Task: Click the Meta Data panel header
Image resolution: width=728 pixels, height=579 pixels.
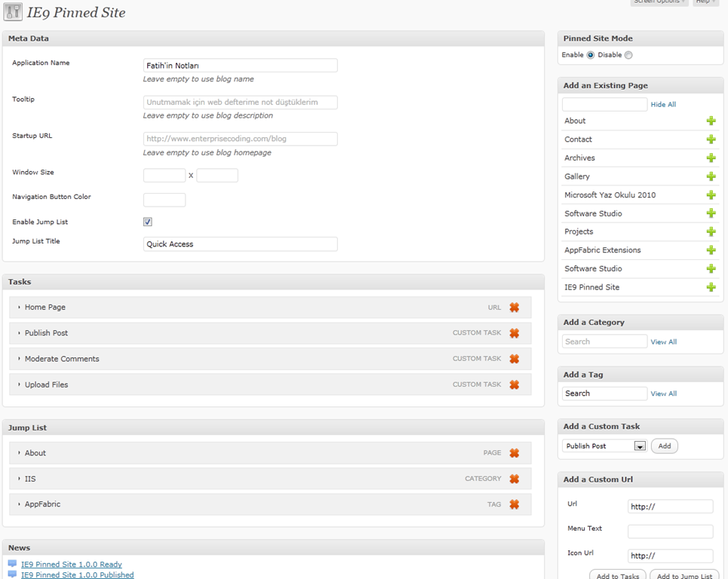Action: [x=273, y=38]
